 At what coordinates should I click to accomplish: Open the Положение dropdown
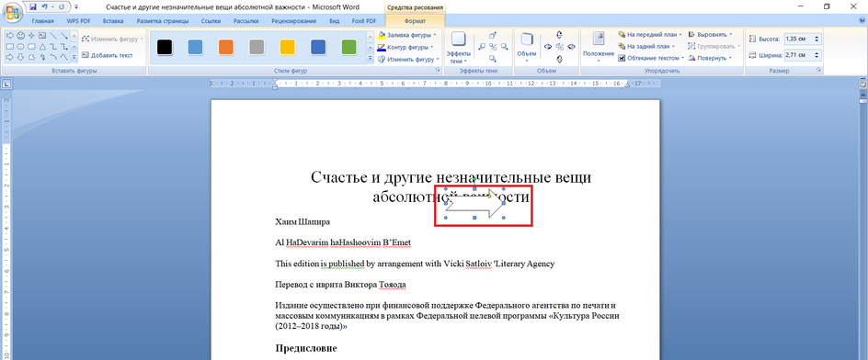(599, 47)
